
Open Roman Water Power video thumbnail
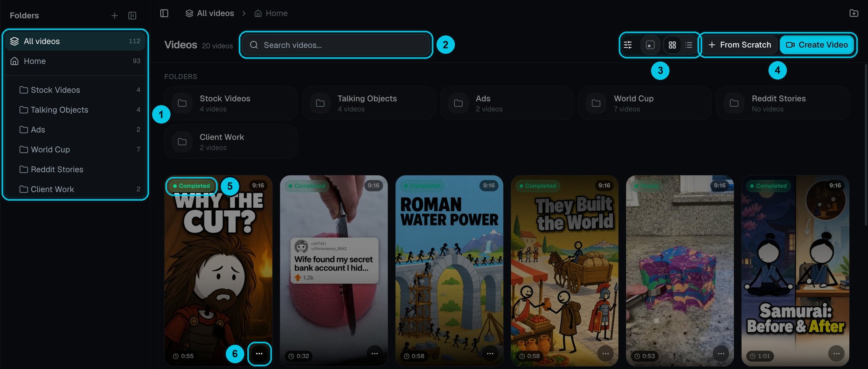(x=449, y=271)
